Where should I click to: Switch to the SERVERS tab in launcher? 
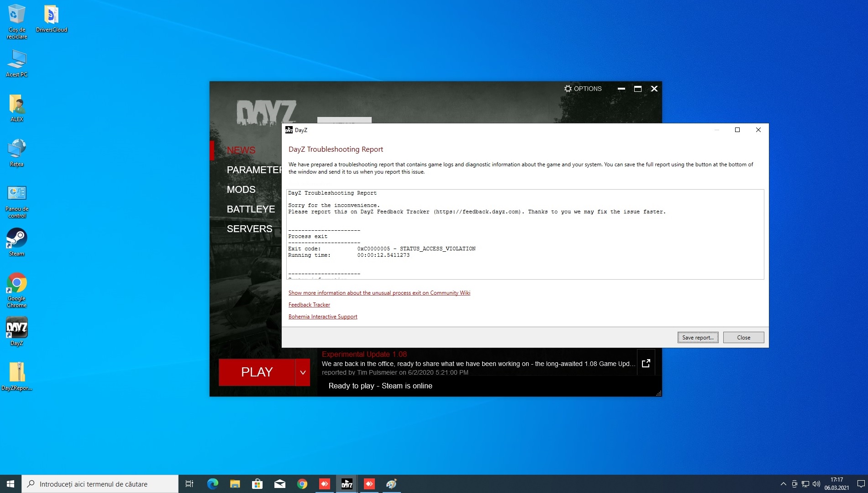pyautogui.click(x=249, y=228)
